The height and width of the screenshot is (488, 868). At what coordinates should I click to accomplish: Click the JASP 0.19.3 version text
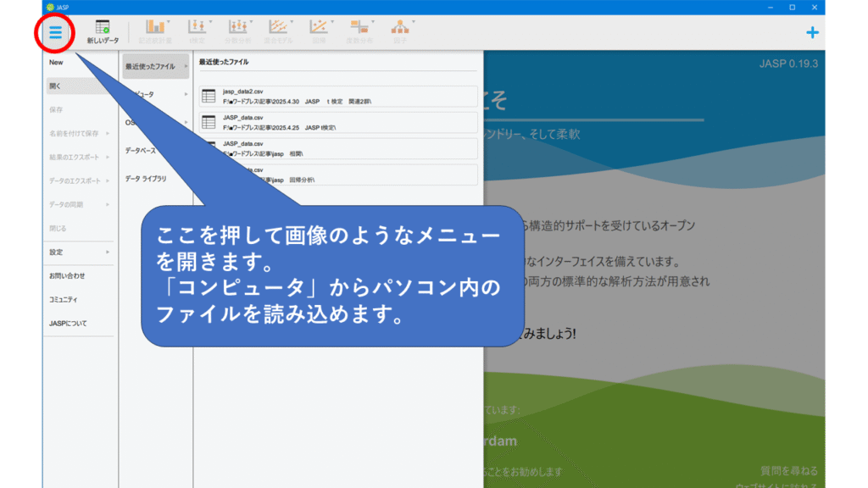click(788, 64)
